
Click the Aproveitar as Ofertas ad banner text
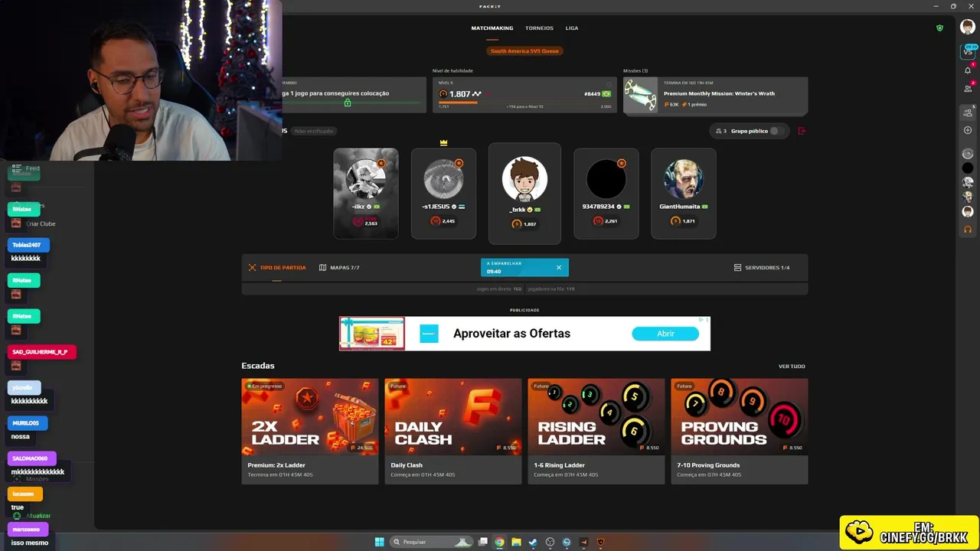(x=511, y=334)
